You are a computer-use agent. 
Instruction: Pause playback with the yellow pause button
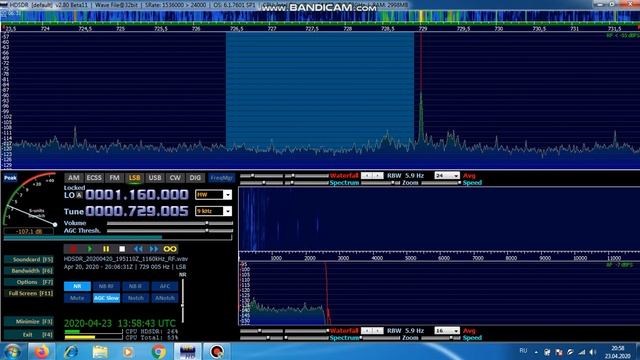pyautogui.click(x=106, y=249)
